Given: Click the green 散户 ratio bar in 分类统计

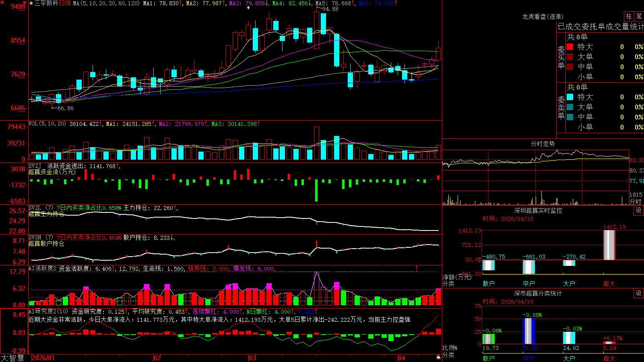Looking at the screenshot, I should 489,339.
